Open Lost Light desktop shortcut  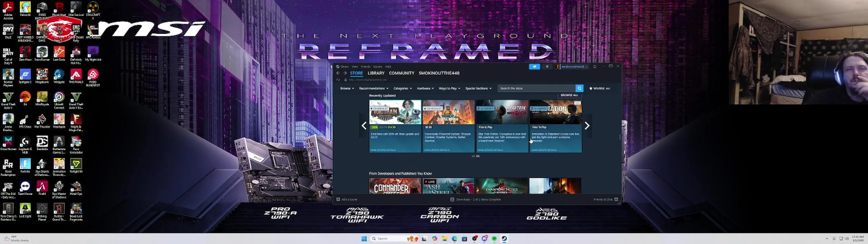pyautogui.click(x=25, y=210)
